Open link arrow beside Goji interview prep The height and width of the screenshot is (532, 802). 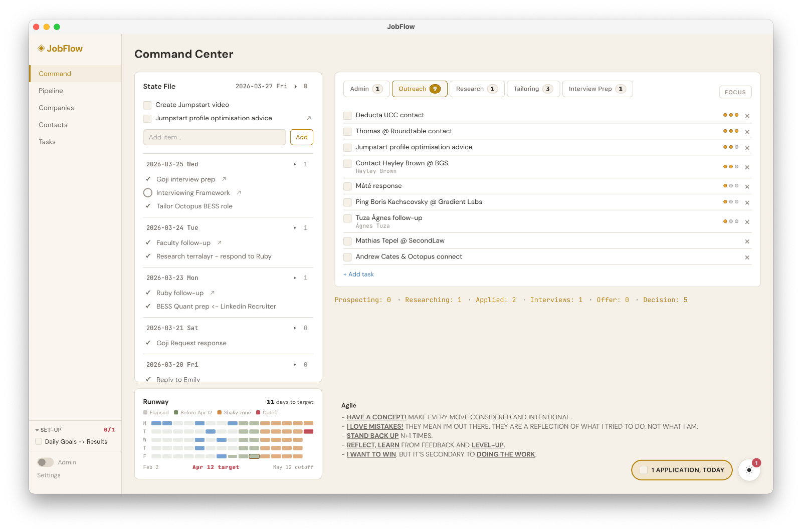pyautogui.click(x=224, y=179)
